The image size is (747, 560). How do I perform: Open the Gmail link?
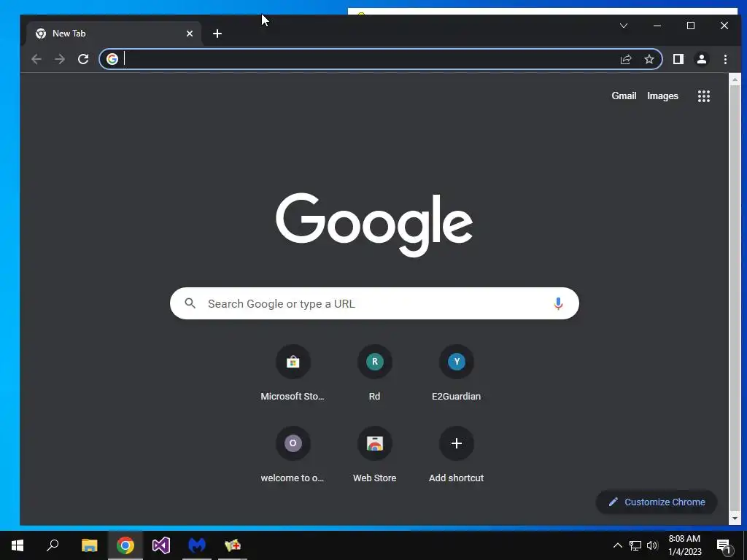(624, 96)
